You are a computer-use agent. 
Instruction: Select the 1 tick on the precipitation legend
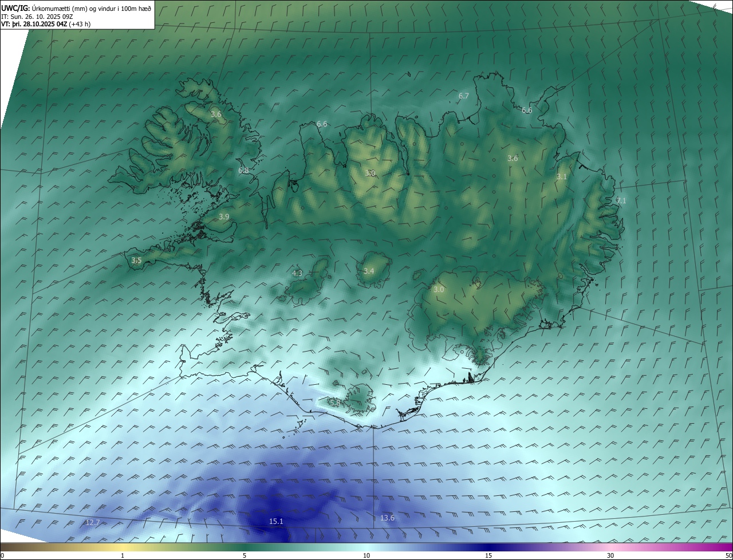tap(123, 555)
